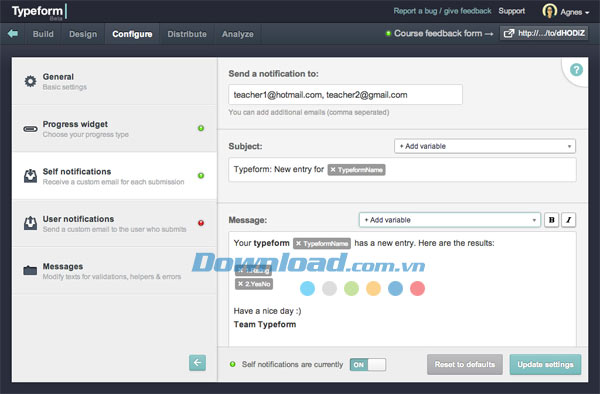This screenshot has height=394, width=600.
Task: Apply bold with the B button
Action: pos(551,220)
